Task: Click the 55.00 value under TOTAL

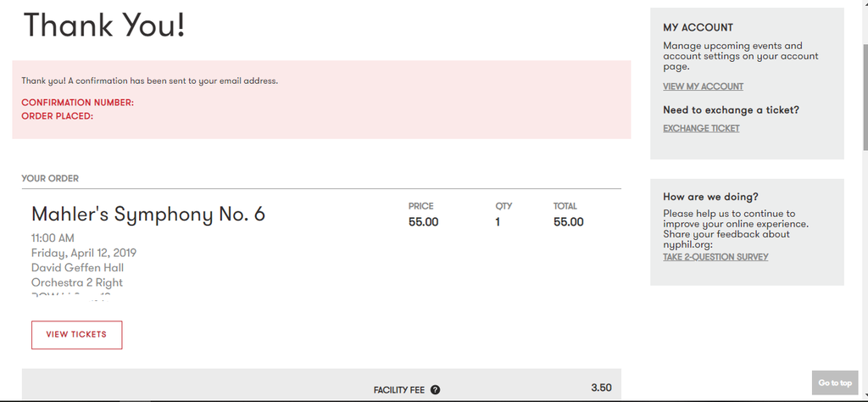Action: pyautogui.click(x=568, y=222)
